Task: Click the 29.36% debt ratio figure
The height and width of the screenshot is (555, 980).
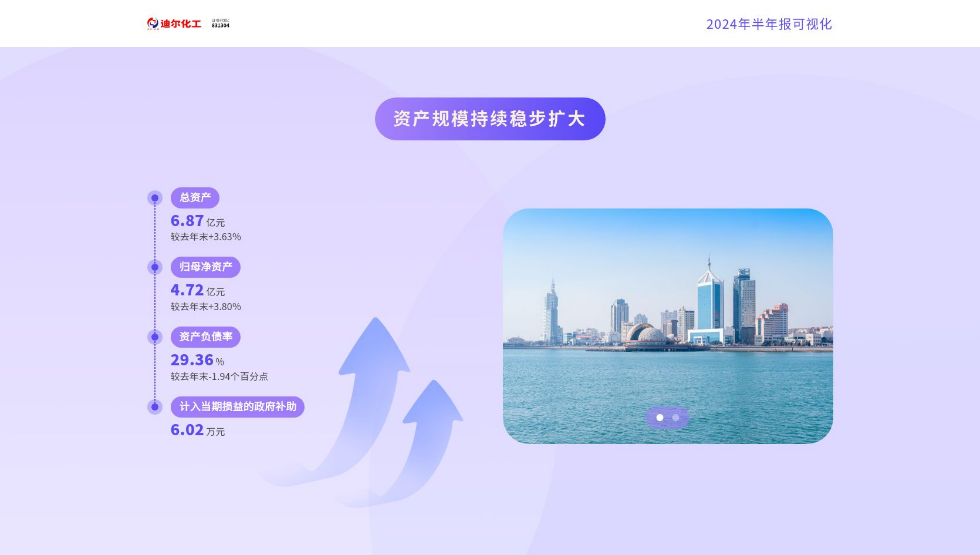Action: tap(197, 360)
